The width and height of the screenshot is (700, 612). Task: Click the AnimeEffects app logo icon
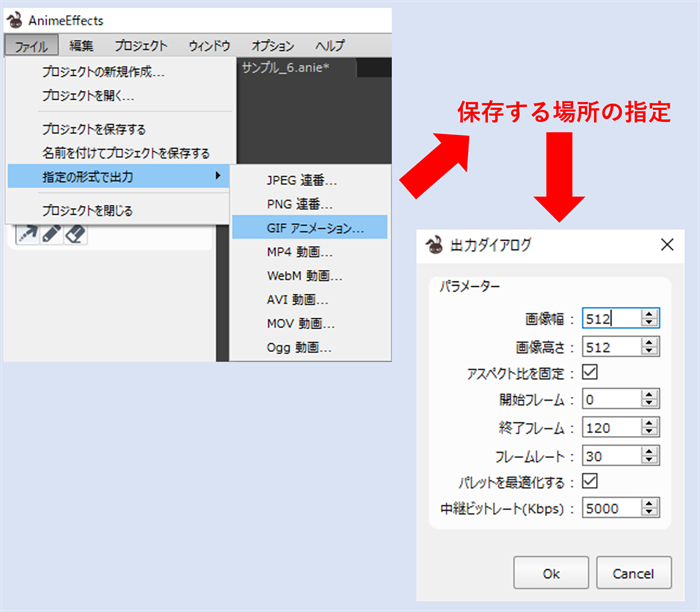pos(15,20)
